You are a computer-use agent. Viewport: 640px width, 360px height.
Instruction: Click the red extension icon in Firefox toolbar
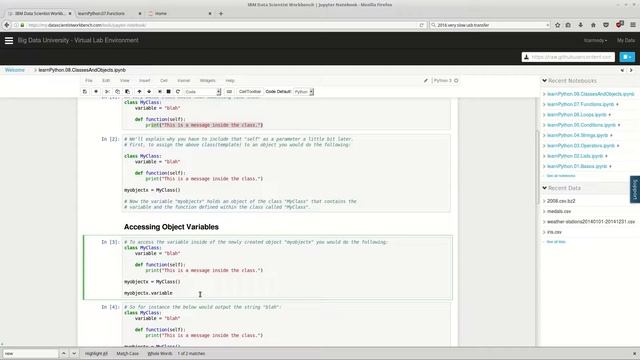click(620, 25)
